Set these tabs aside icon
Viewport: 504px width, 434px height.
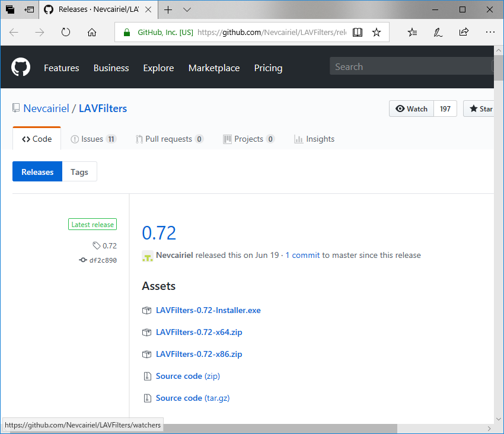pyautogui.click(x=29, y=9)
